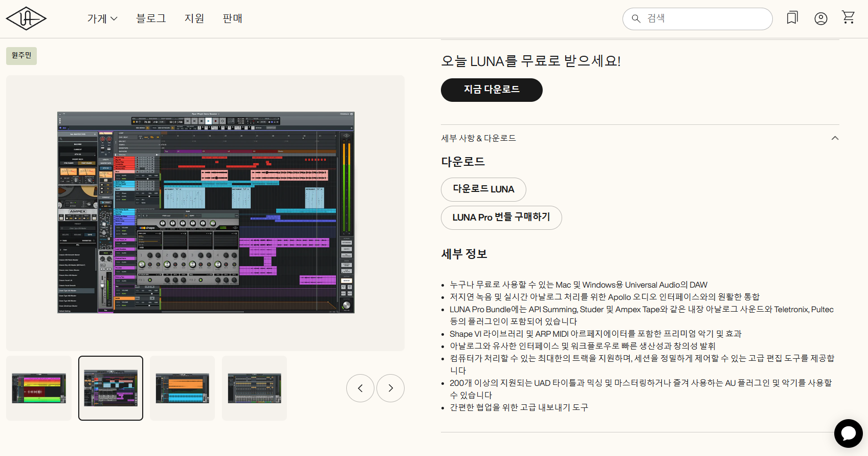Select the first LUNA screenshot thumbnail
Screen dimensions: 868x456
[x=39, y=388]
